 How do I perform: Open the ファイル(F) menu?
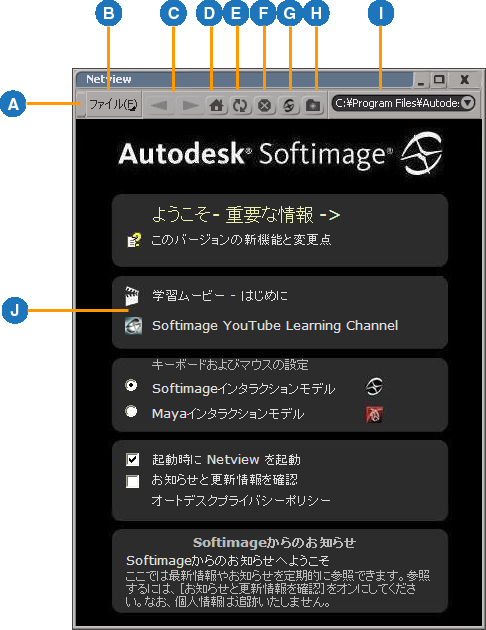click(113, 104)
